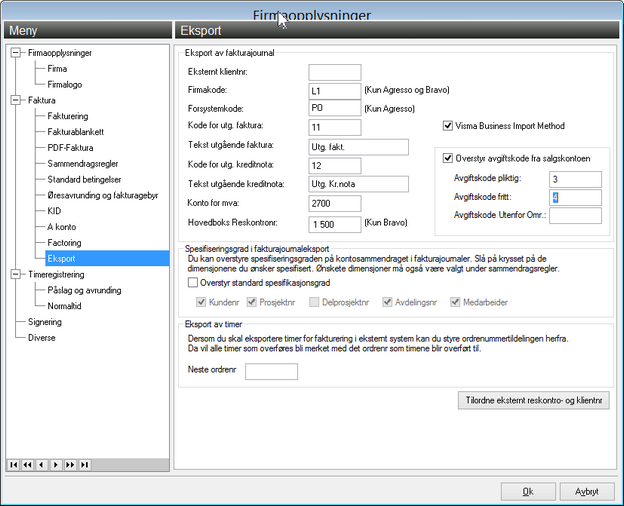Focus Avgiftskode Utenfor Omr. empty field

point(575,216)
